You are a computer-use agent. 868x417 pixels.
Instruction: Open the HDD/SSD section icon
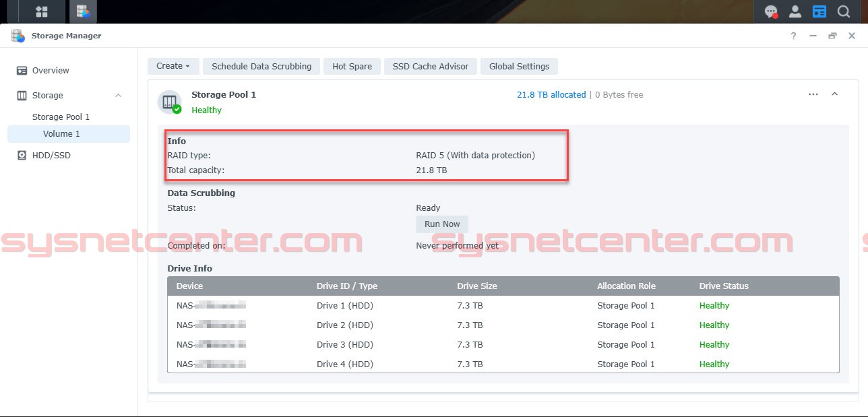pyautogui.click(x=21, y=155)
